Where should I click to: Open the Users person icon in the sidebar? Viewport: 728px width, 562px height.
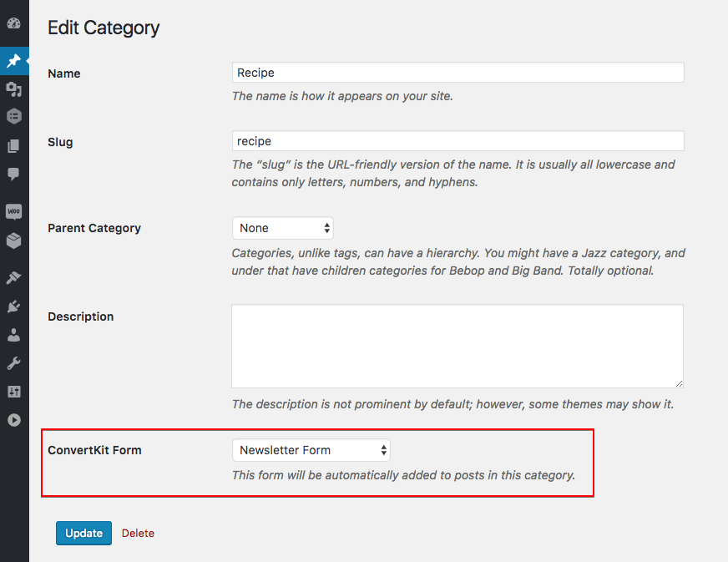tap(13, 334)
